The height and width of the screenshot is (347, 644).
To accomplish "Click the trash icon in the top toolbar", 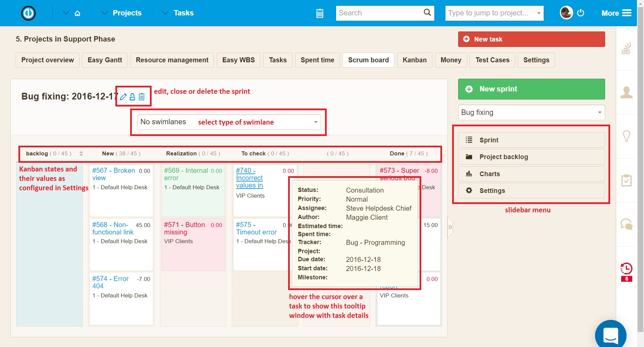I will tap(320, 13).
